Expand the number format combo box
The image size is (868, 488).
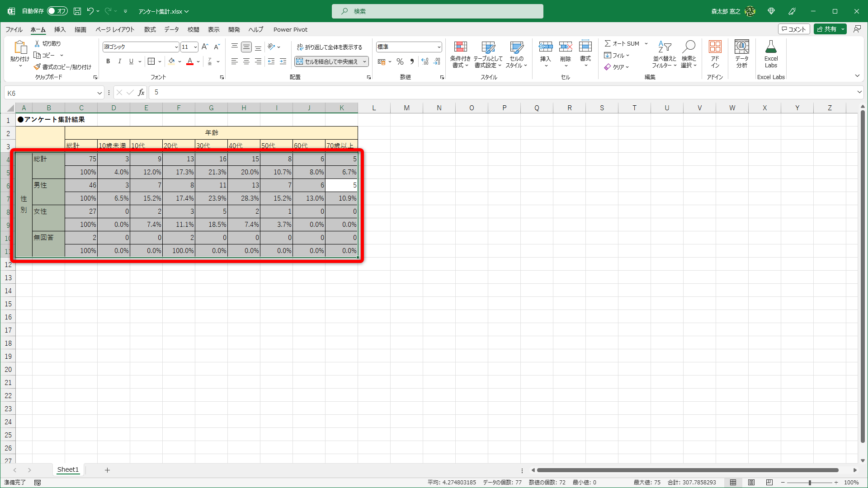[439, 47]
